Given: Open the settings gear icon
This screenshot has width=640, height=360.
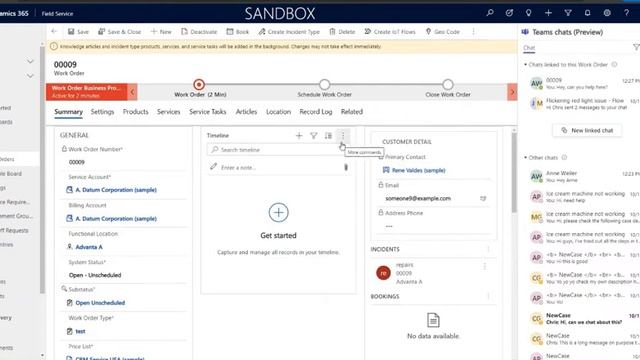Looking at the screenshot, I should click(x=607, y=13).
